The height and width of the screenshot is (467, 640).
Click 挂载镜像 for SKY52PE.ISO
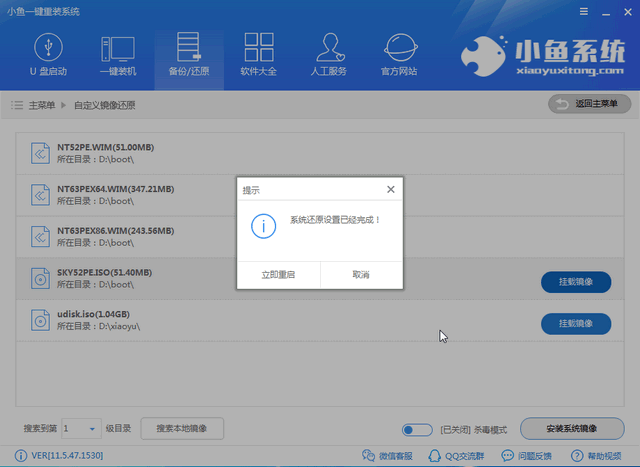pos(575,282)
